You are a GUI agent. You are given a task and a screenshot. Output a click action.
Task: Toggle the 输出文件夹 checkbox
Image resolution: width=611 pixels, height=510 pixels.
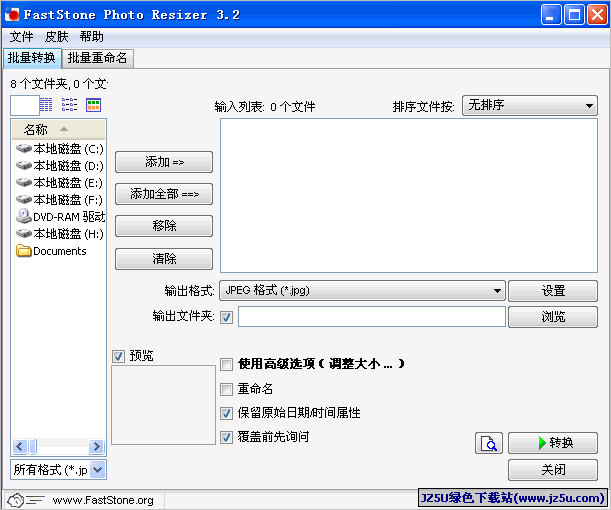(x=226, y=317)
